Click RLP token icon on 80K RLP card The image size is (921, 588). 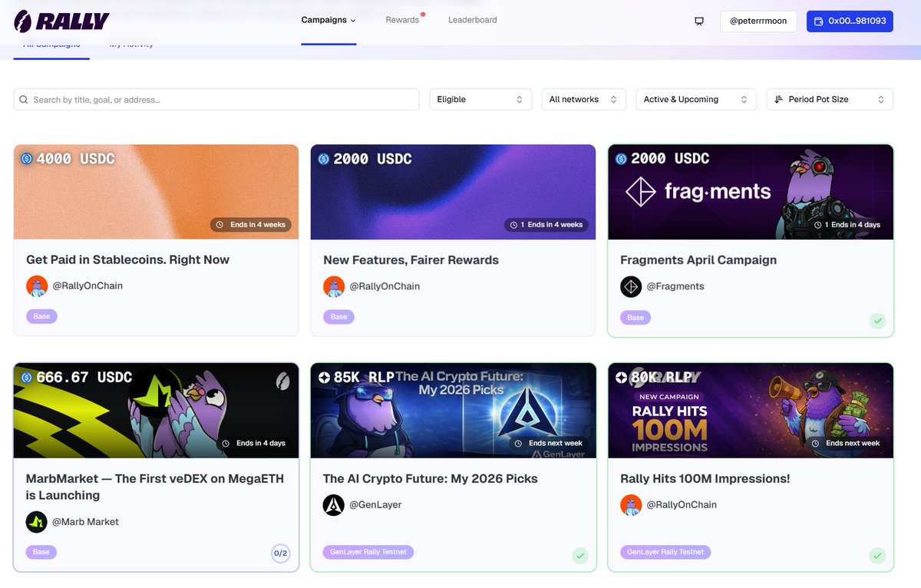pyautogui.click(x=620, y=378)
